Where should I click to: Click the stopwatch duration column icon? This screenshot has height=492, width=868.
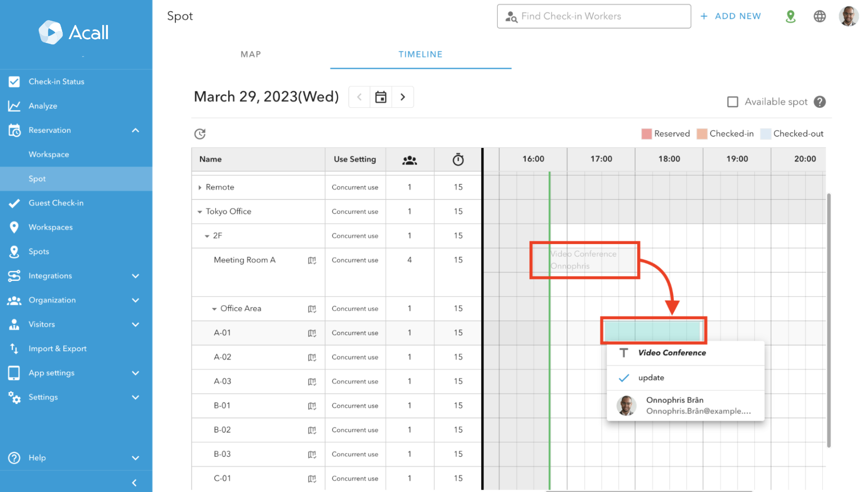point(458,159)
